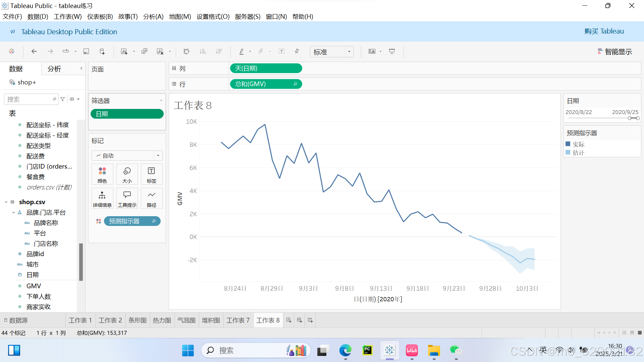Image resolution: width=644 pixels, height=362 pixels.
Task: Click the Save workbook toolbar icon
Action: (x=86, y=51)
